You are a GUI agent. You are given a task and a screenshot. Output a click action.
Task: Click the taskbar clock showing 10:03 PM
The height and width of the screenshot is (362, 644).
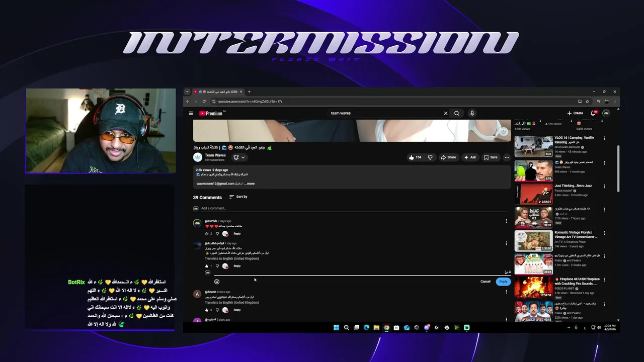click(611, 328)
